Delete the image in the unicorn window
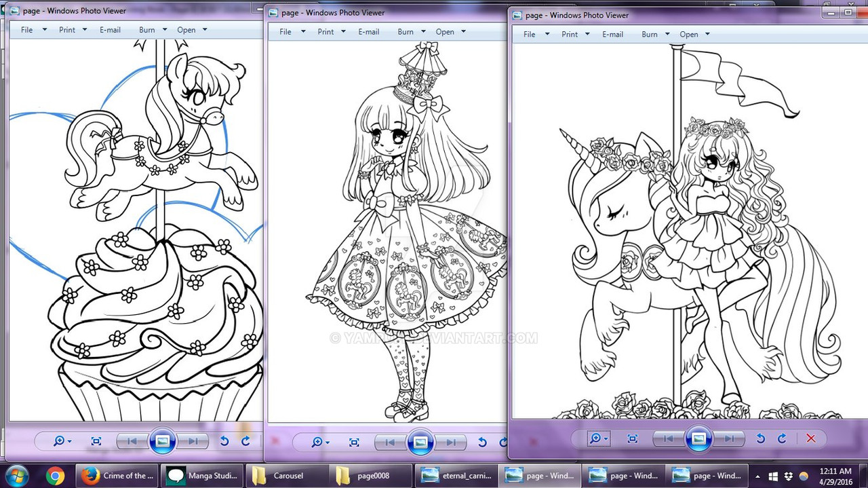 pyautogui.click(x=810, y=438)
